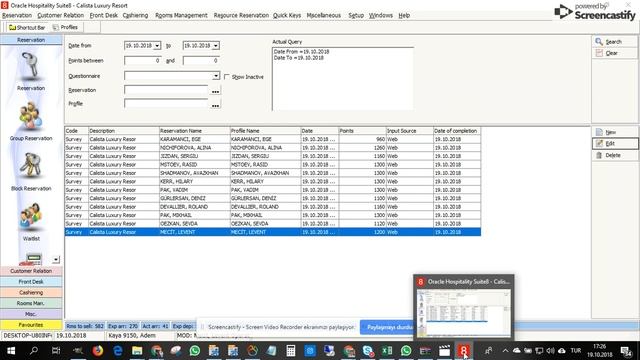Open the Cashiering menu
Screen dimensions: 640x360
[x=135, y=15]
